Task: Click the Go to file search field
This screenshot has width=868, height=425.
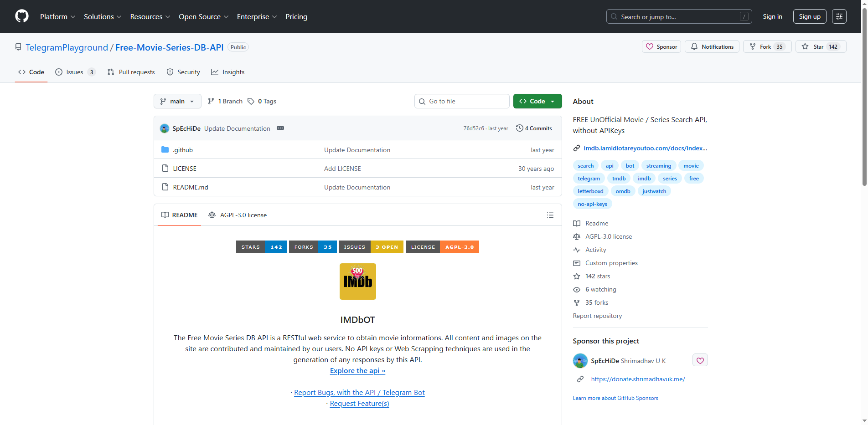Action: (x=461, y=101)
